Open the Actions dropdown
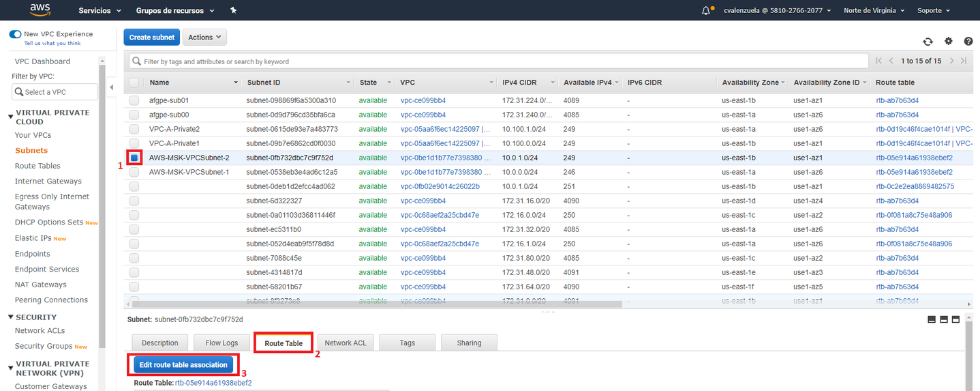Image resolution: width=980 pixels, height=391 pixels. [204, 38]
